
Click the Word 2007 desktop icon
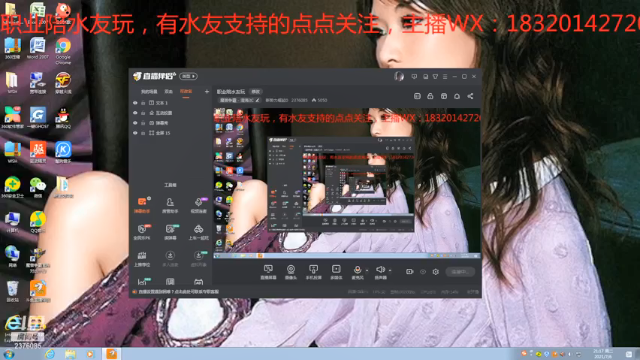tap(38, 49)
